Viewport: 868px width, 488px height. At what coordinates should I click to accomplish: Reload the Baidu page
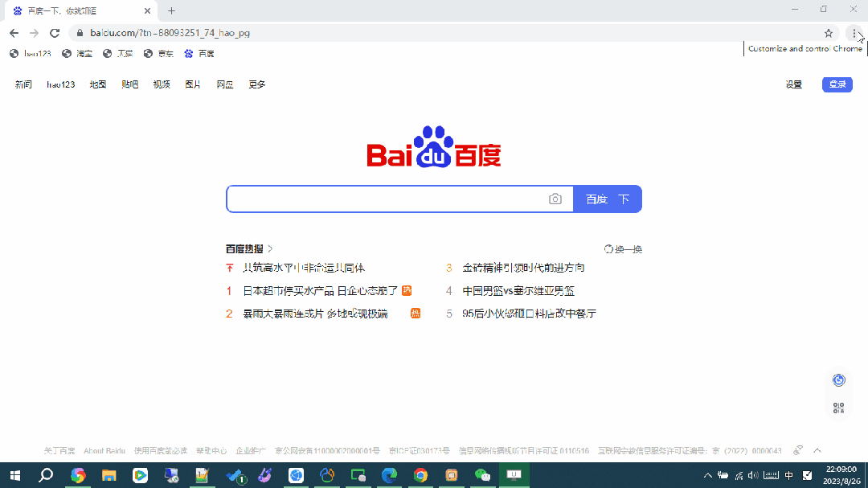55,33
